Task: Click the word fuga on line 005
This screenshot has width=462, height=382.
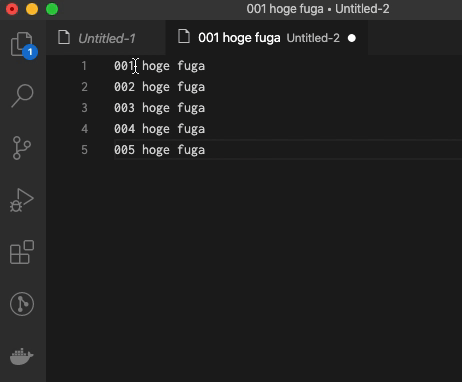Action: (191, 150)
